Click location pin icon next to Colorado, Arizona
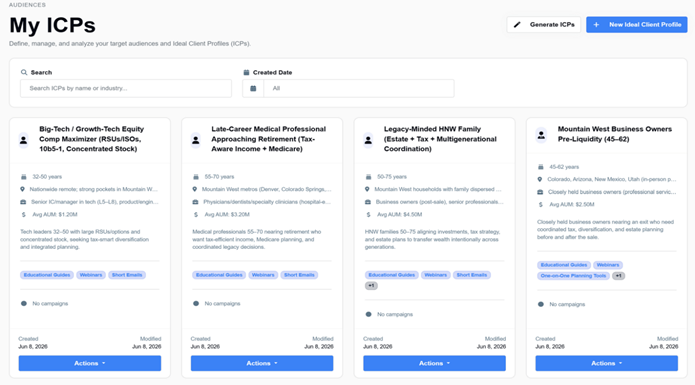The image size is (695, 385). point(539,179)
